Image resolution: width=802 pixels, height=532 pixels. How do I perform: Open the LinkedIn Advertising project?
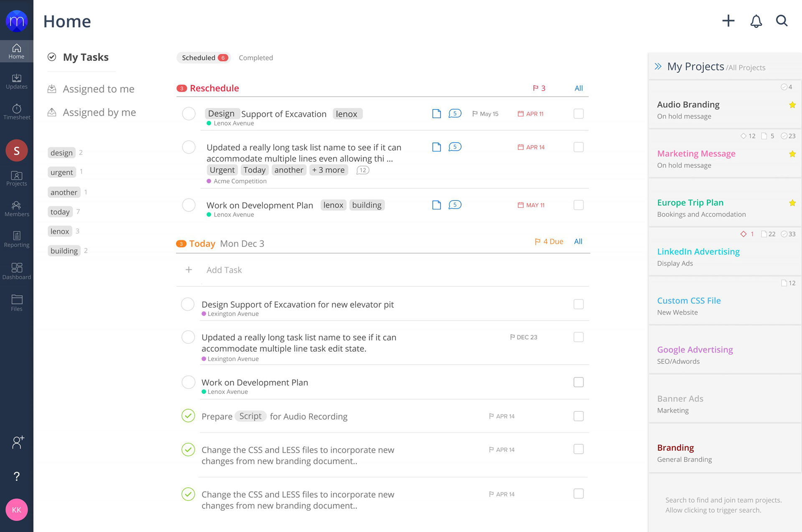point(698,251)
